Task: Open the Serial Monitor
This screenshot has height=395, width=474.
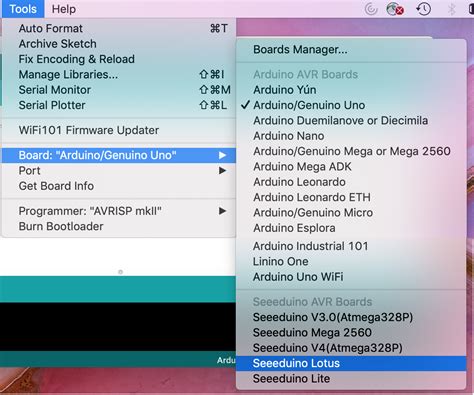Action: click(119, 90)
